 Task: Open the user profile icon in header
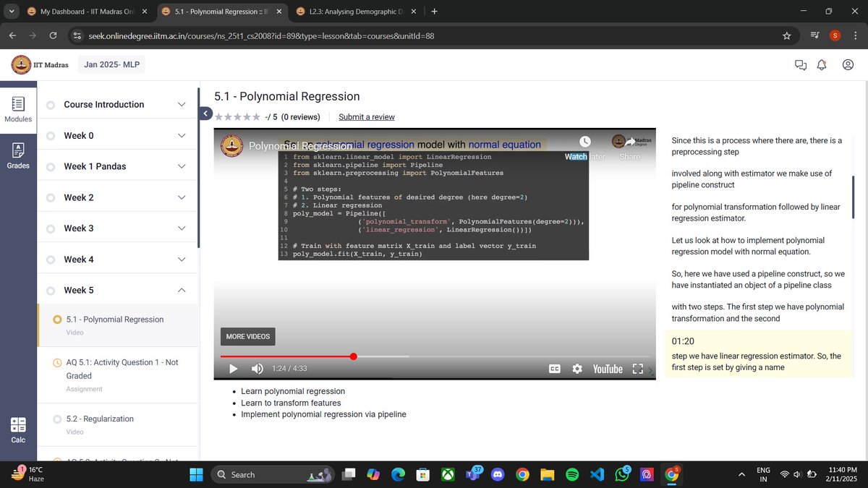click(x=848, y=65)
